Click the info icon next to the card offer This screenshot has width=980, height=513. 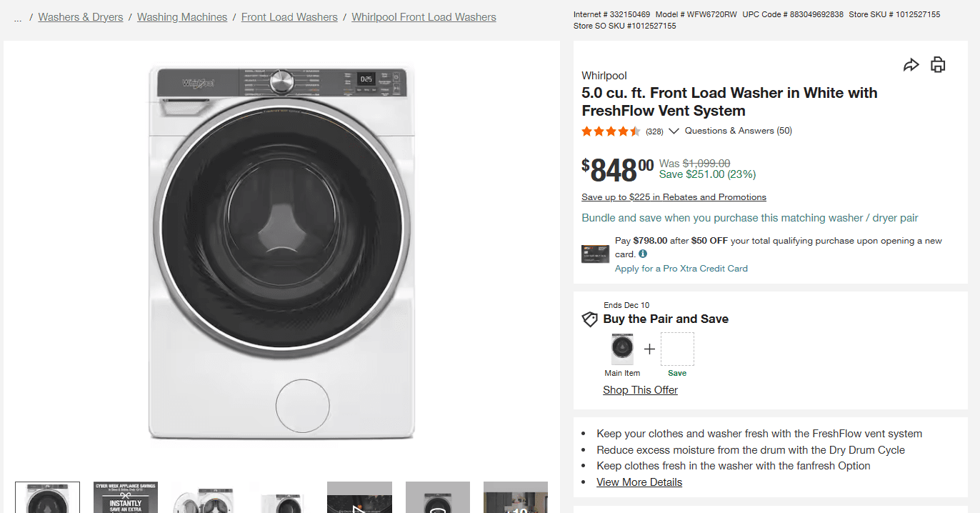[642, 254]
